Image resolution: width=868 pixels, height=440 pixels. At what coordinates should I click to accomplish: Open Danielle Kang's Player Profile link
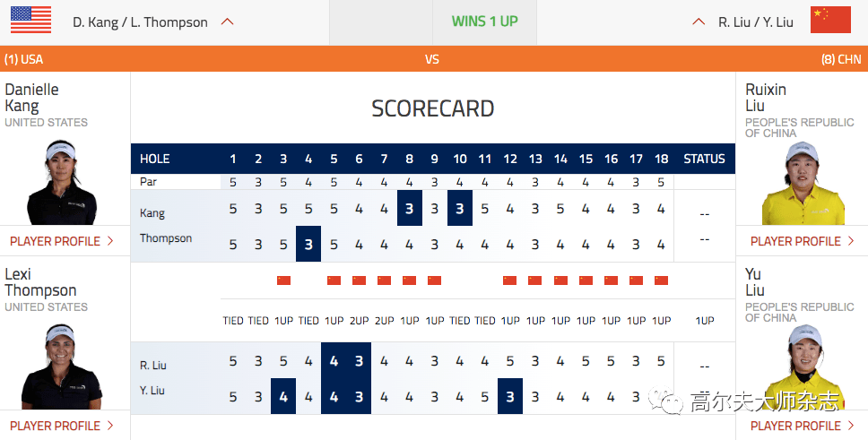coord(62,241)
